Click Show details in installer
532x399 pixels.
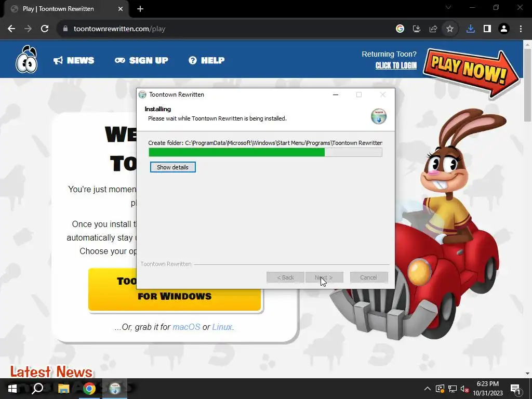172,167
